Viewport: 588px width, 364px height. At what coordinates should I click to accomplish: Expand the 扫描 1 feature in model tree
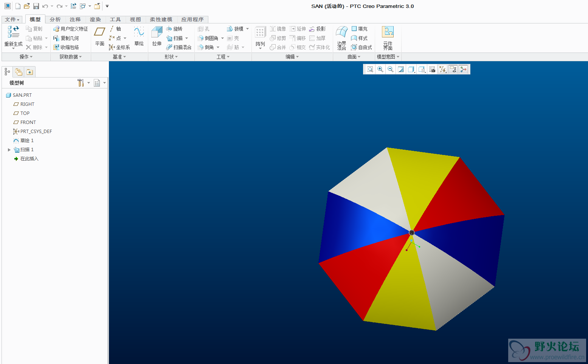9,150
